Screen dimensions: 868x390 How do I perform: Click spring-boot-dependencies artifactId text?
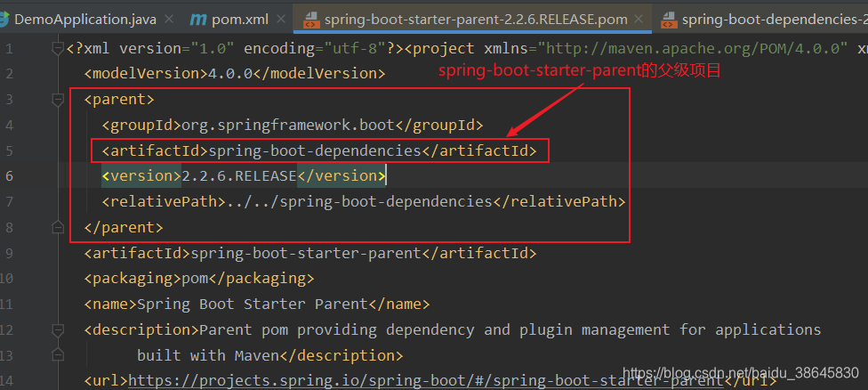(315, 150)
